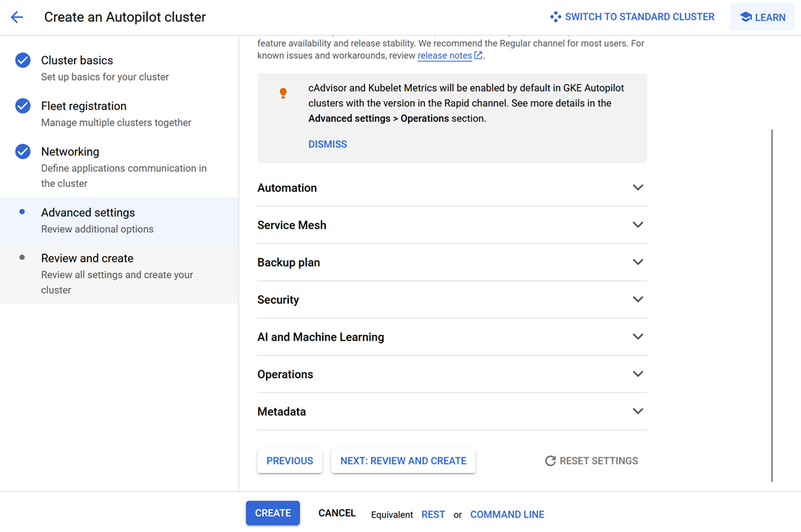Image resolution: width=801 pixels, height=532 pixels.
Task: Expand the Metadata section chevron
Action: click(638, 412)
